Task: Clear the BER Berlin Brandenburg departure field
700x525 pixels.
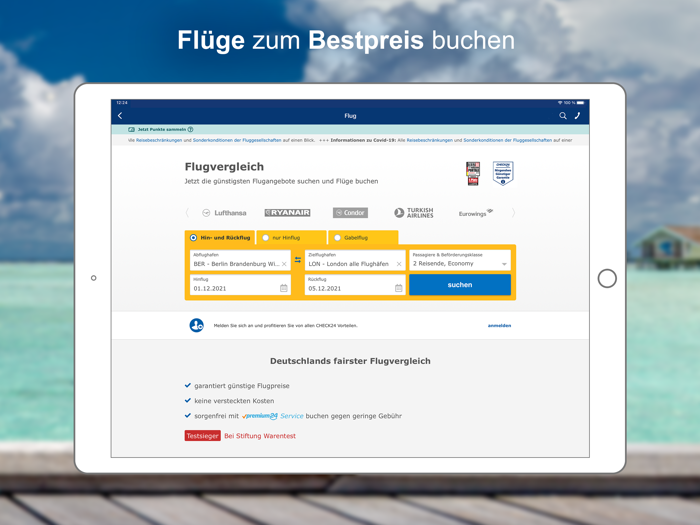Action: pyautogui.click(x=284, y=264)
